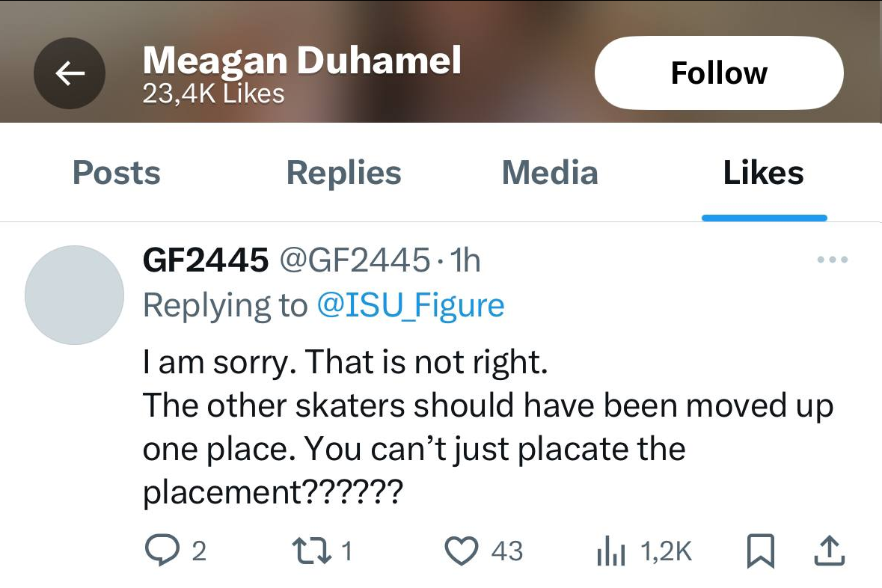Click the 1h post timestamp
The height and width of the screenshot is (588, 882).
click(x=467, y=260)
